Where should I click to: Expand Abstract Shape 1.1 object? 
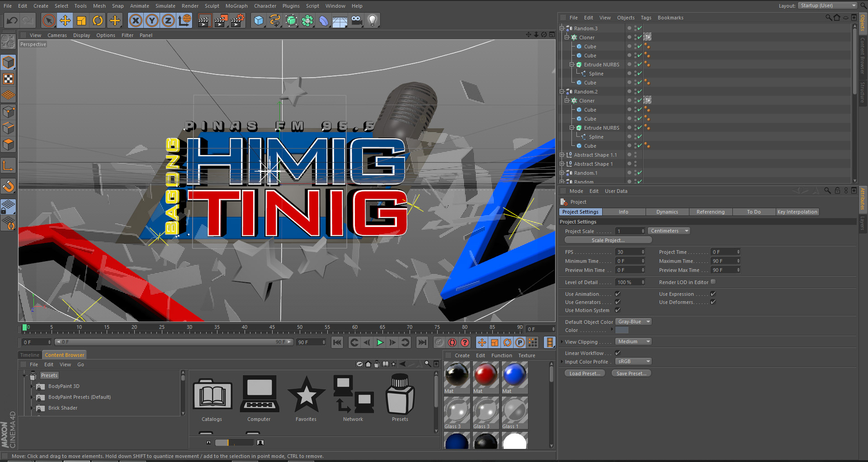click(x=562, y=155)
